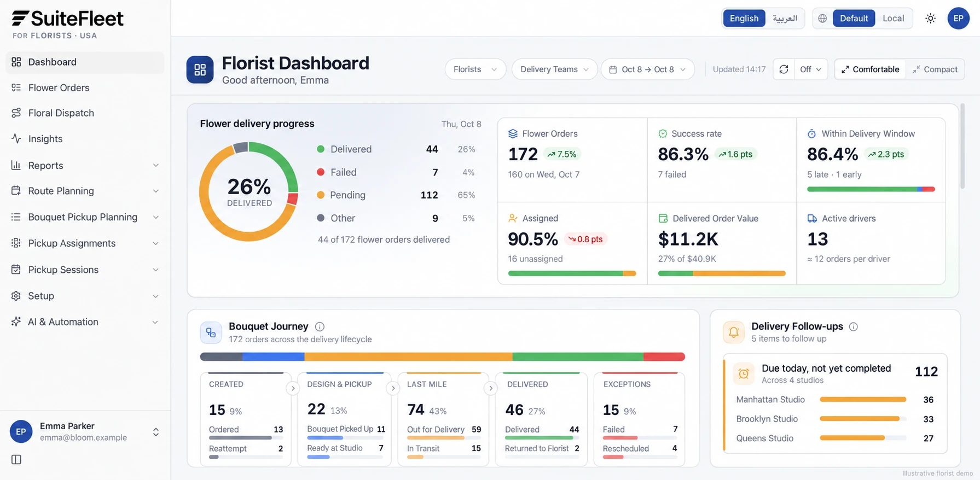Click the globe icon in header
The image size is (980, 480).
point(822,19)
